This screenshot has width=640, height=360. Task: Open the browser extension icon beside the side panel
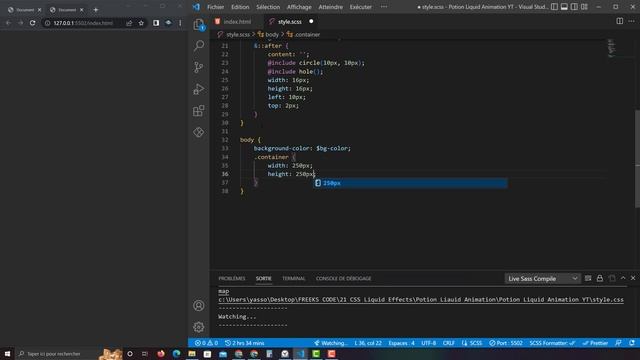(168, 23)
